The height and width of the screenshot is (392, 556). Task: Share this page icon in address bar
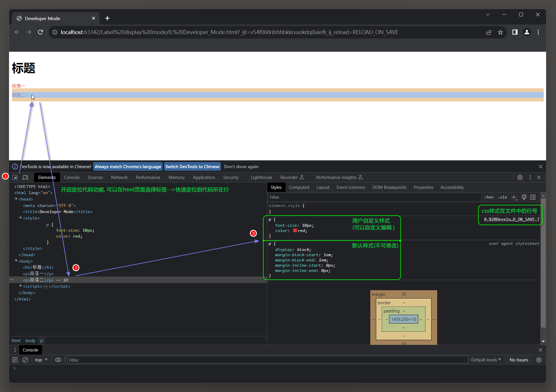pos(489,32)
